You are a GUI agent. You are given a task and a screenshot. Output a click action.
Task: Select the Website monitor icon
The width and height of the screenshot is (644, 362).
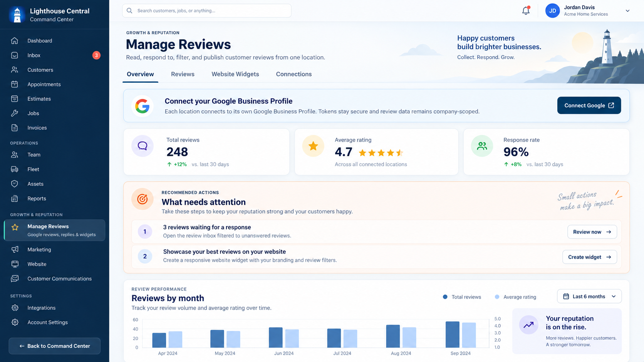[x=15, y=264]
